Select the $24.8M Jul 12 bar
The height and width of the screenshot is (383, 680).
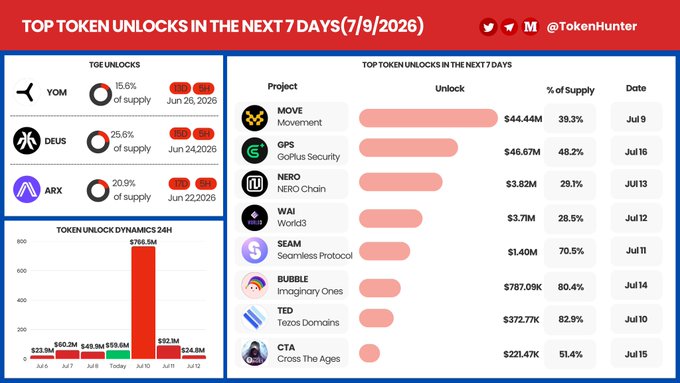(x=194, y=357)
